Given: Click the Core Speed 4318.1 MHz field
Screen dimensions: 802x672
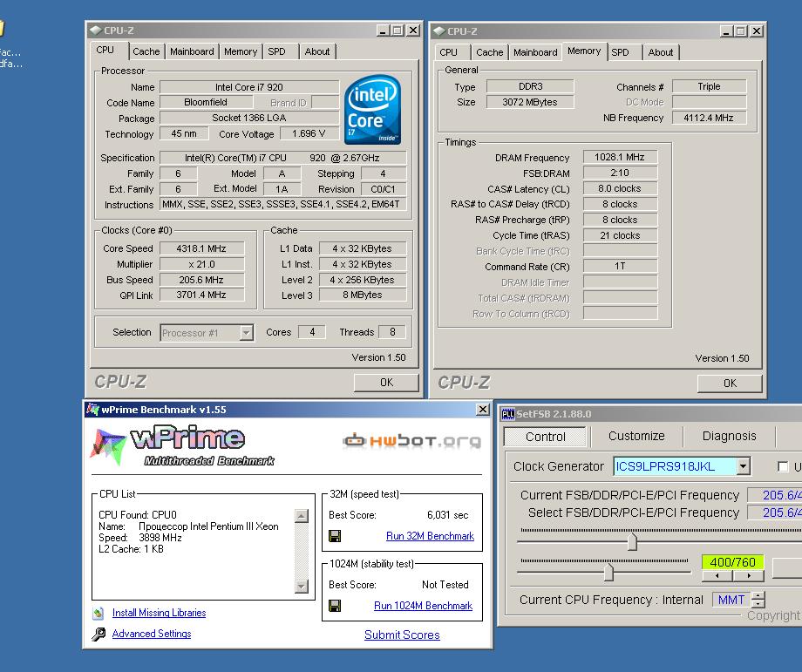Looking at the screenshot, I should click(x=202, y=248).
